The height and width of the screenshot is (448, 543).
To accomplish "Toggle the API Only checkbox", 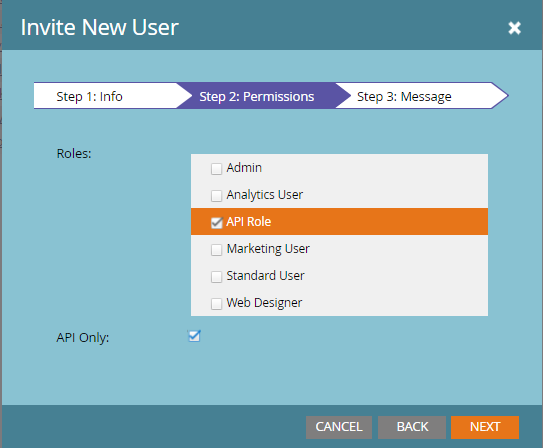I will tap(194, 336).
